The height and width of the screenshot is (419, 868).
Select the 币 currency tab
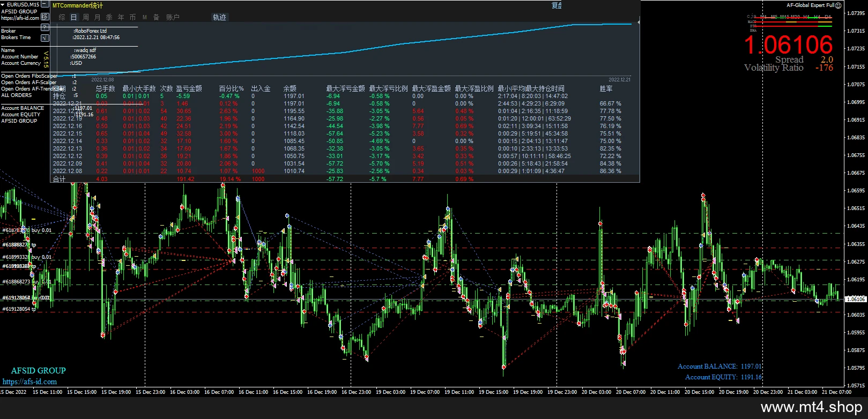[133, 17]
